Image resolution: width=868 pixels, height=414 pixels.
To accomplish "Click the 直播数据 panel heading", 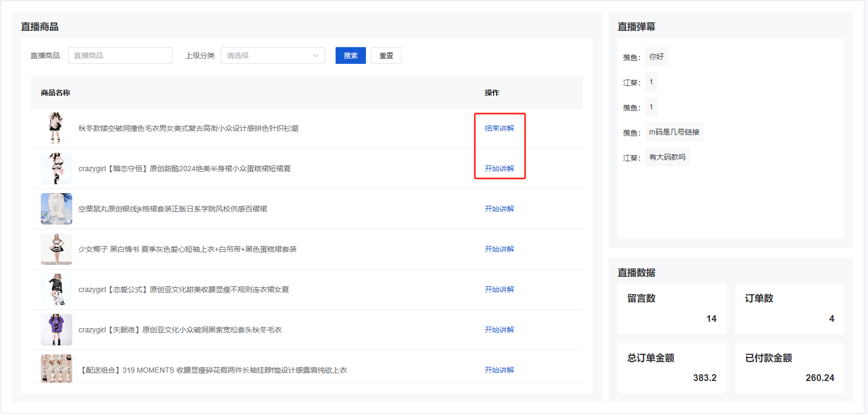I will click(637, 273).
